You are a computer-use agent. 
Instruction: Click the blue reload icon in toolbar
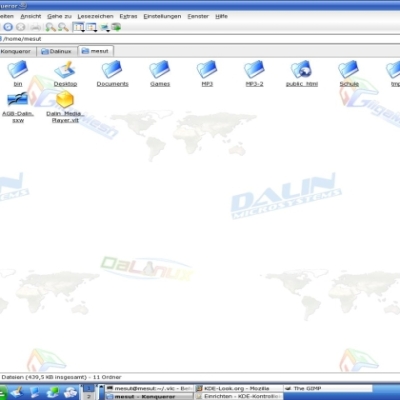pos(8,27)
